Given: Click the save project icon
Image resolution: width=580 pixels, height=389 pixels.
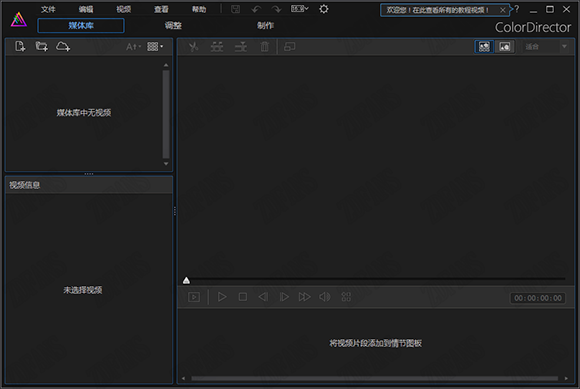Looking at the screenshot, I should coord(235,9).
